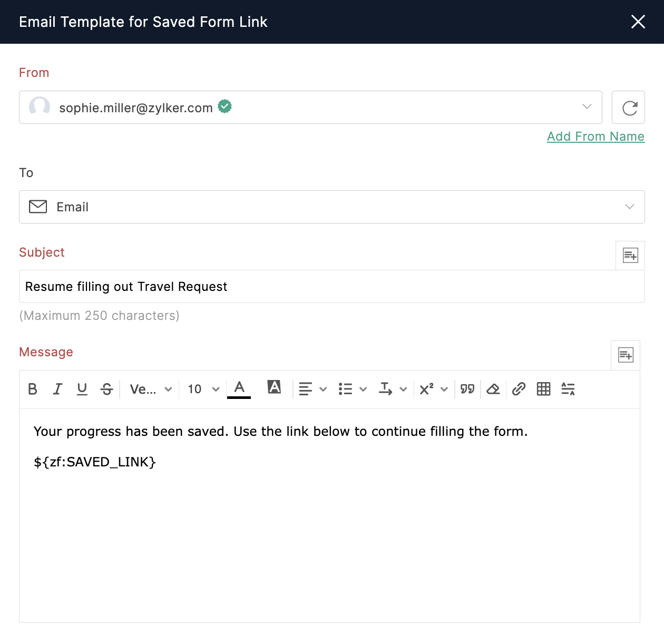Toggle bold formatting in message toolbar
This screenshot has width=664, height=644.
coord(33,389)
